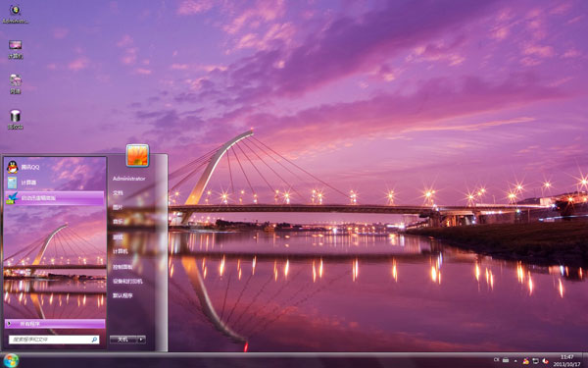Select the highlighted bird-icon program entry
Screen dimensions: 588x368
pos(55,198)
